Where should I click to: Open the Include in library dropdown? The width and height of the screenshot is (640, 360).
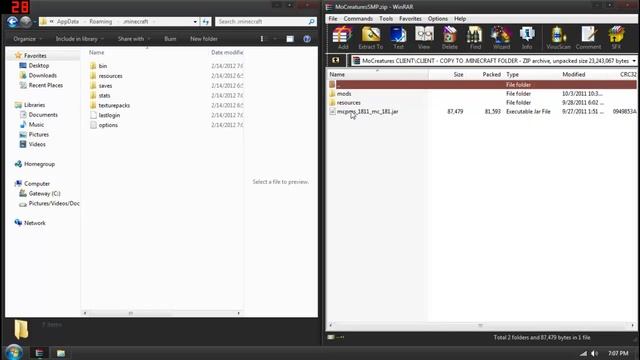point(80,39)
